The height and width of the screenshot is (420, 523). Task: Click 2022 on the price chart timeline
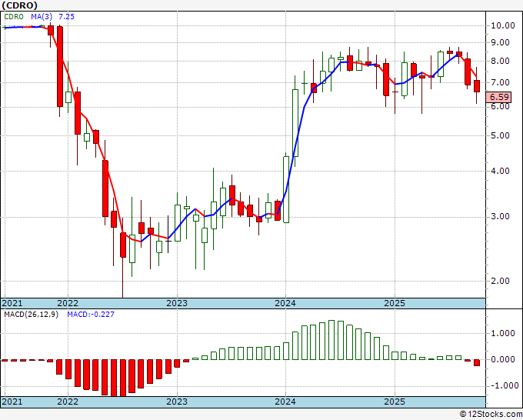coord(68,303)
